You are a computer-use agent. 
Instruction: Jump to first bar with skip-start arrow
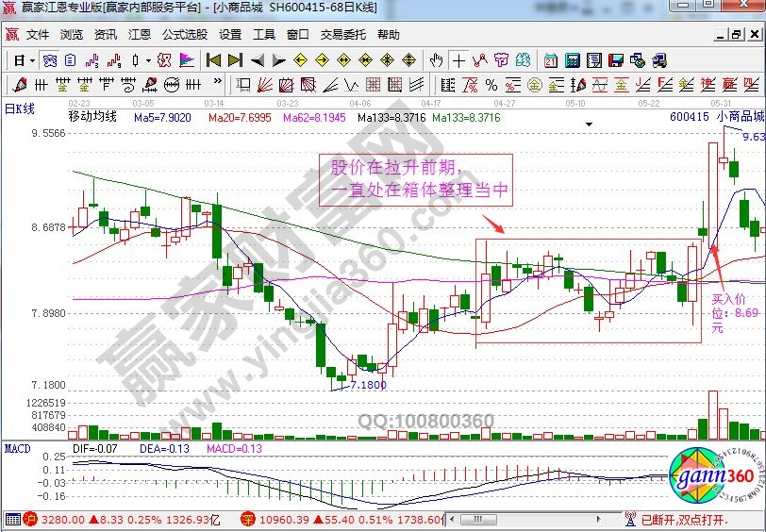pos(213,60)
